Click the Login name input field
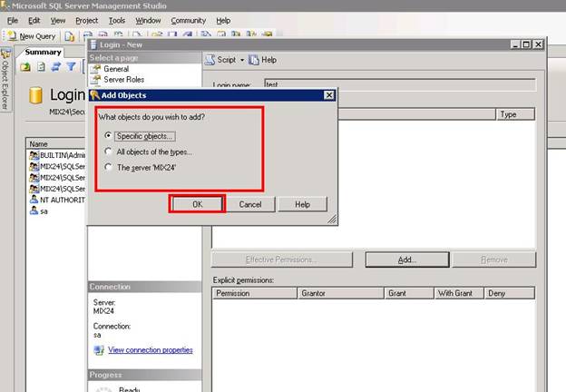This screenshot has width=566, height=392. point(397,84)
